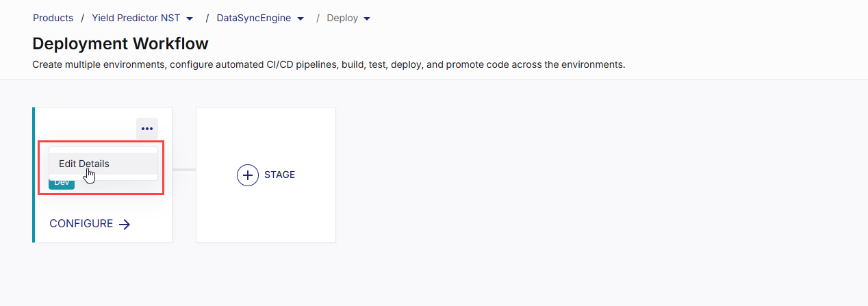
Task: Expand the DataSyncEngine dropdown caret
Action: pos(301,18)
